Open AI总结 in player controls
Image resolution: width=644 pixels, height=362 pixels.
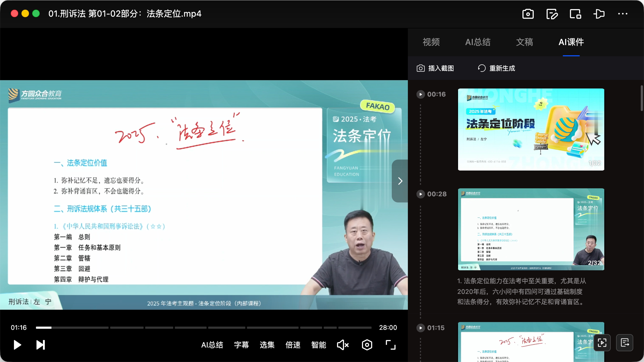tap(212, 345)
